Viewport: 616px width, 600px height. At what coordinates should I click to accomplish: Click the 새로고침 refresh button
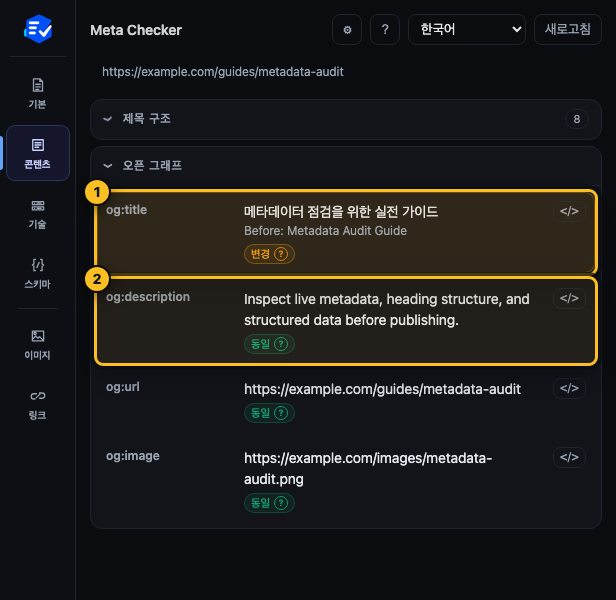568,29
